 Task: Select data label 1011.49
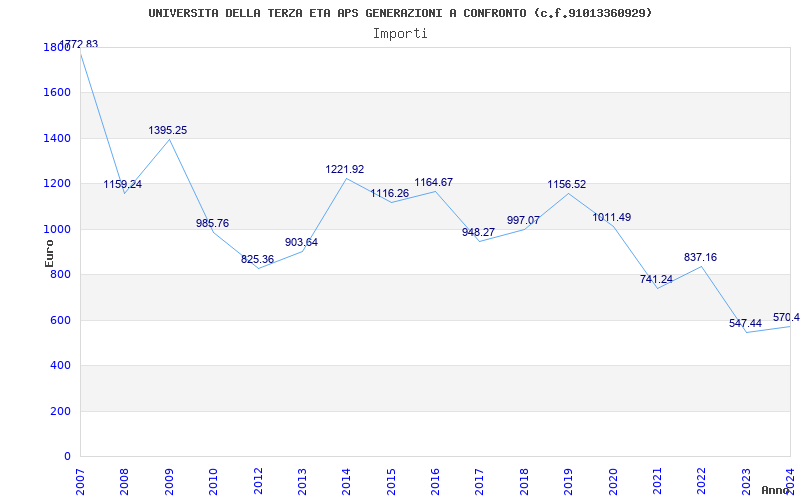click(x=612, y=217)
